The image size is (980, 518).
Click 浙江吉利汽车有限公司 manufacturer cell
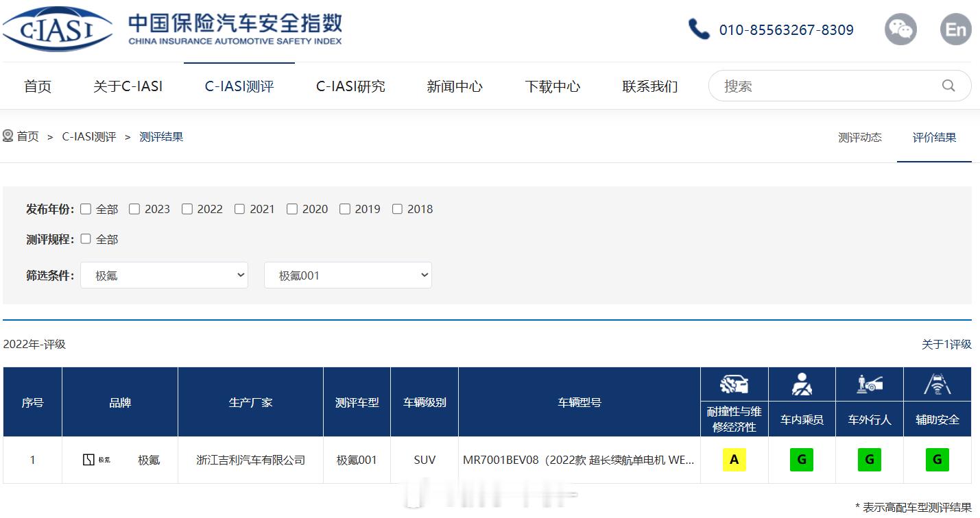click(x=250, y=460)
